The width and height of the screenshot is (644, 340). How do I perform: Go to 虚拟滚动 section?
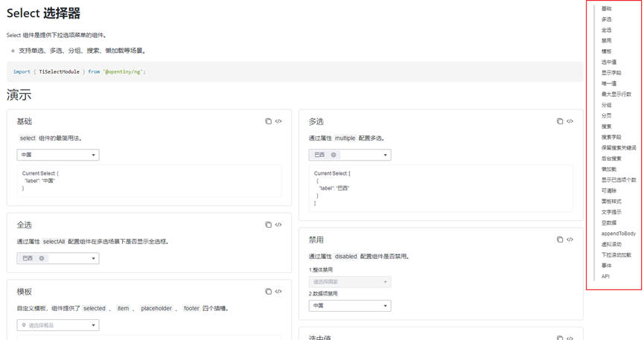pyautogui.click(x=611, y=244)
